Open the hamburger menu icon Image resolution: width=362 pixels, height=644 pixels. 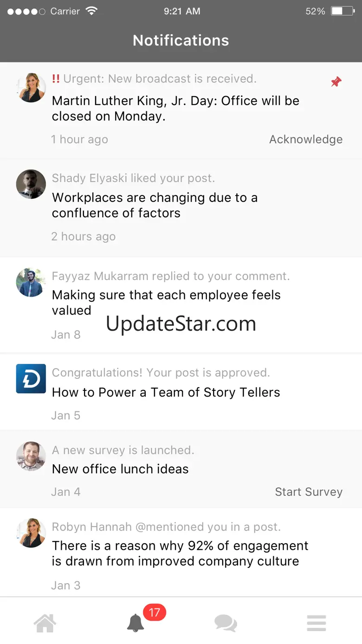point(317,623)
